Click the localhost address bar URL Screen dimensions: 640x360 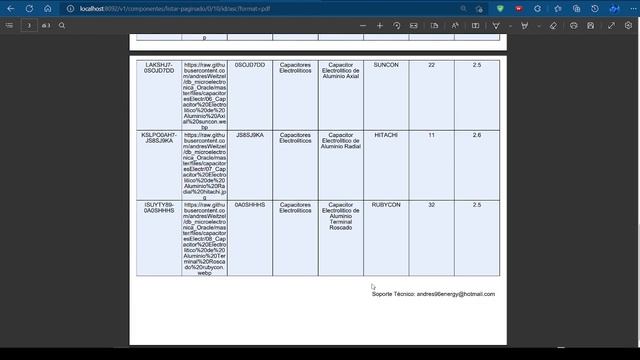(175, 9)
